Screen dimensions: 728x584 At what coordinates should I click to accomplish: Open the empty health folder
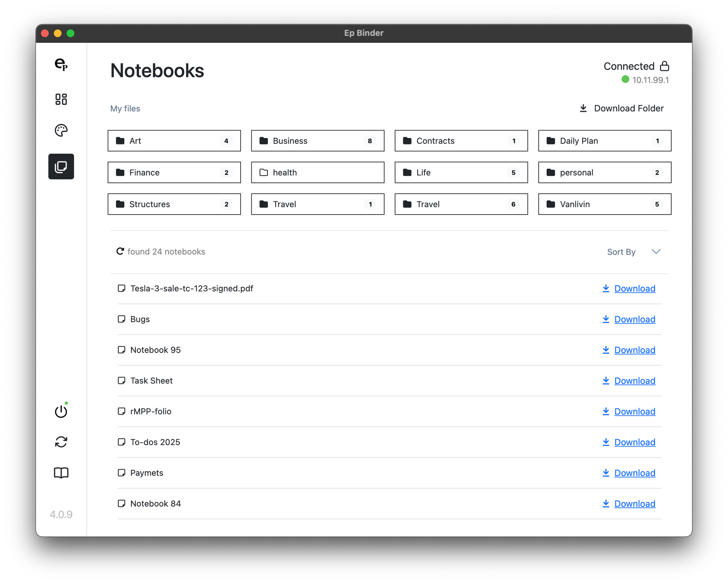[317, 172]
